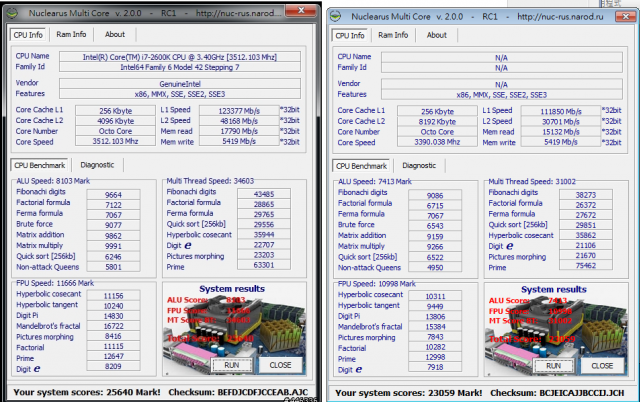The height and width of the screenshot is (402, 640).
Task: Click the Family Id field showing Intel64 Family 6
Action: click(180, 67)
